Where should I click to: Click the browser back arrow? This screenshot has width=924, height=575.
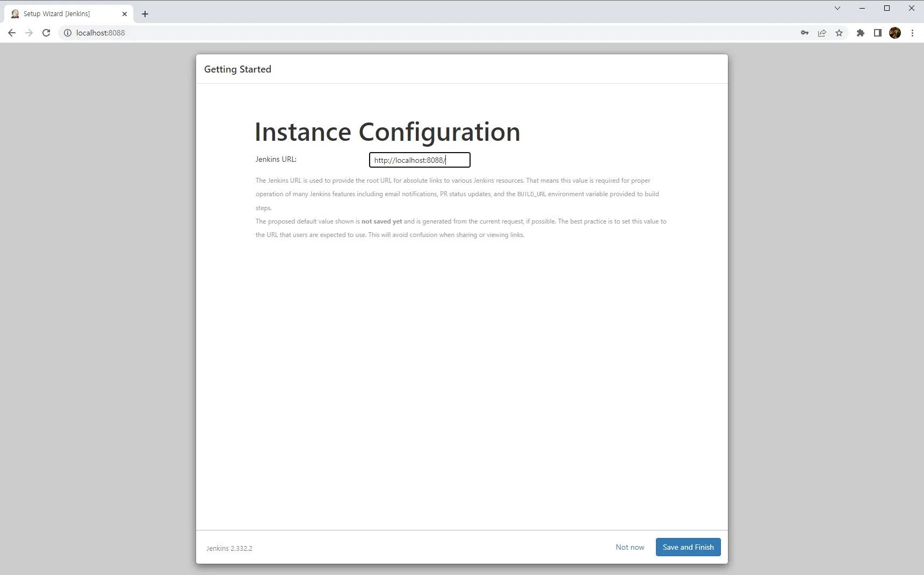point(12,33)
